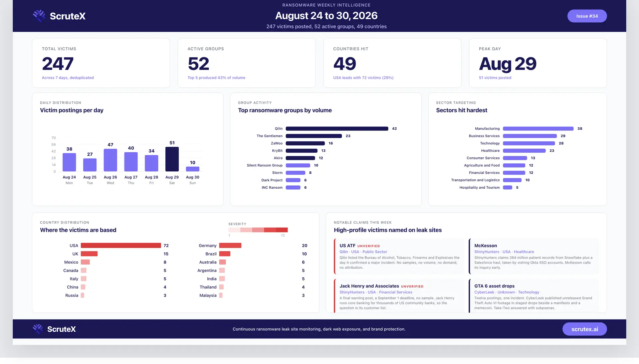Click 'Where the victims are based' heading
This screenshot has height=364, width=639.
pyautogui.click(x=78, y=230)
